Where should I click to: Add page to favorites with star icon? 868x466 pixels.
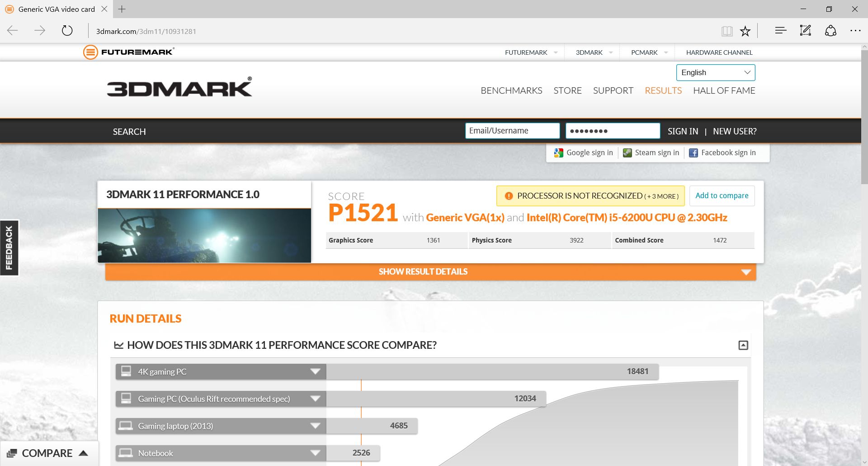coord(745,31)
